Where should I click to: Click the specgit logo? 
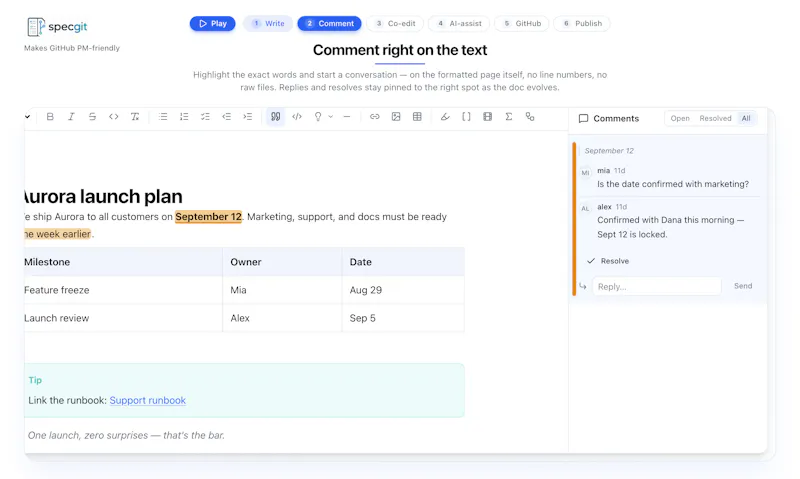click(57, 27)
